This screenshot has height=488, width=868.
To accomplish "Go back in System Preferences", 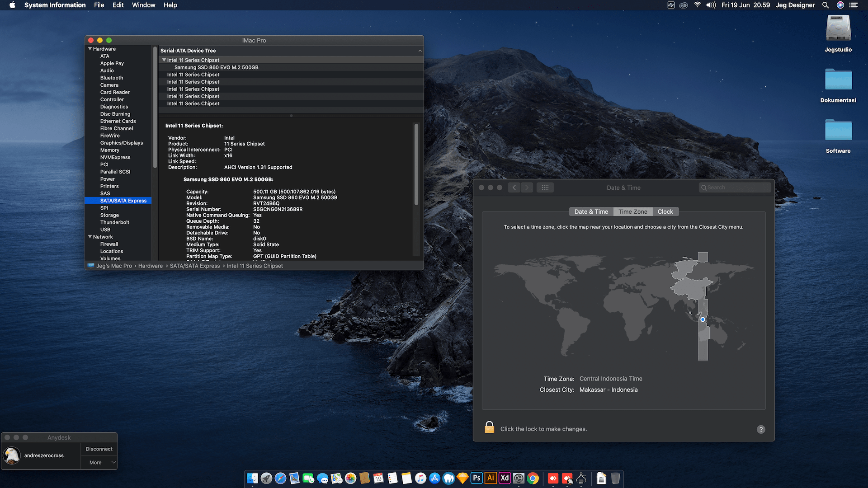I will point(514,188).
